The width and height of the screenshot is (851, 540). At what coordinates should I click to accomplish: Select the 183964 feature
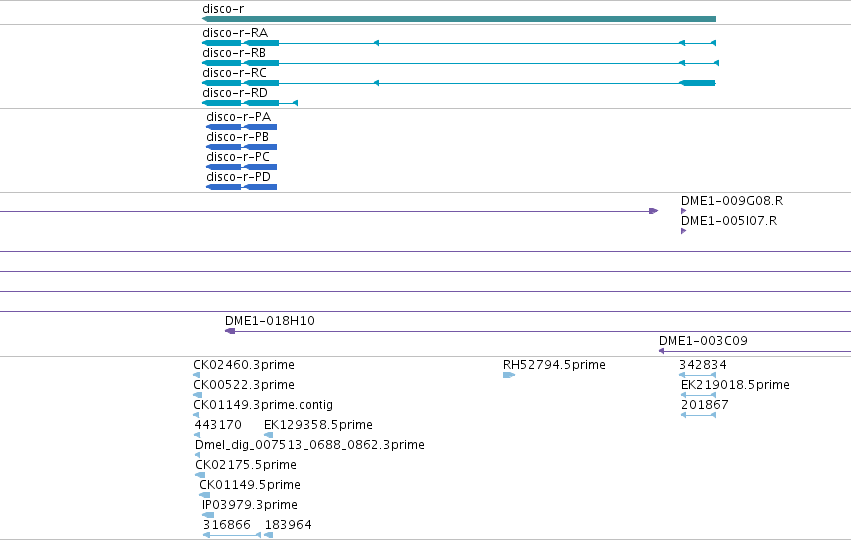click(269, 535)
